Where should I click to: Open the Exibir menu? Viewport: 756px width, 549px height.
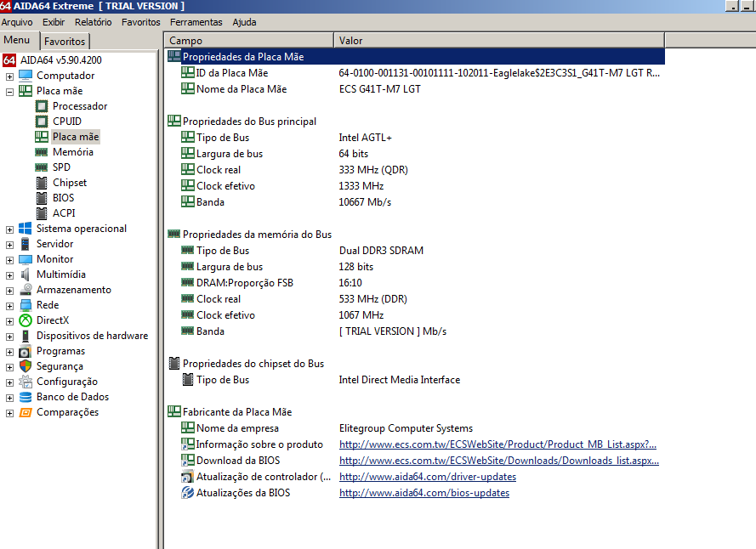[54, 22]
